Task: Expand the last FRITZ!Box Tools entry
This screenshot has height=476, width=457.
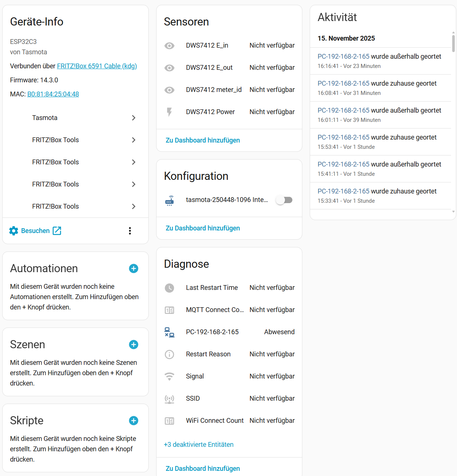Action: tap(134, 206)
